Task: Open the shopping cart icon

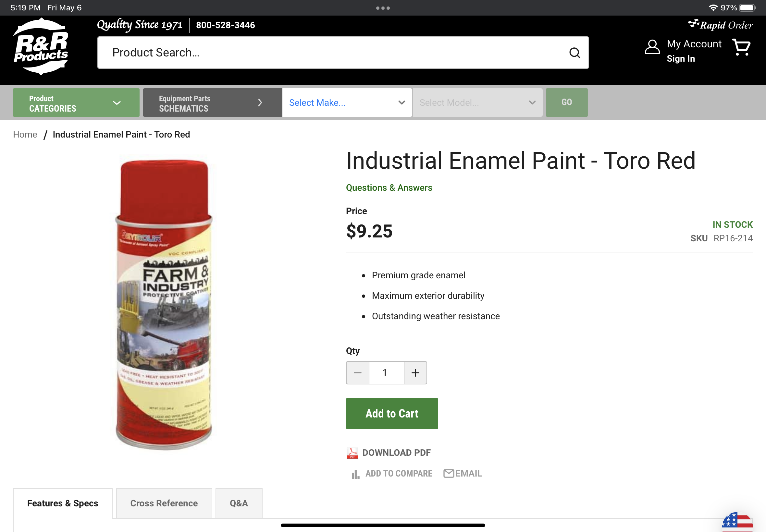Action: 741,47
